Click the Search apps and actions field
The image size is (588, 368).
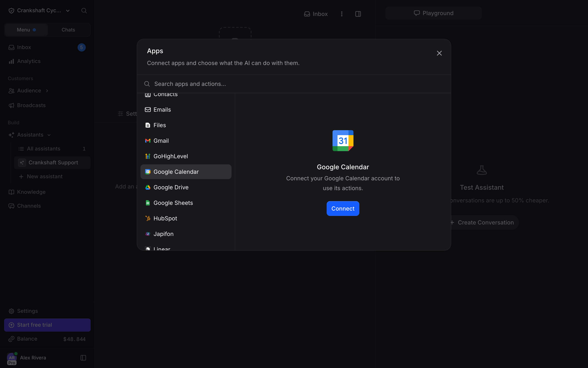[x=294, y=84]
